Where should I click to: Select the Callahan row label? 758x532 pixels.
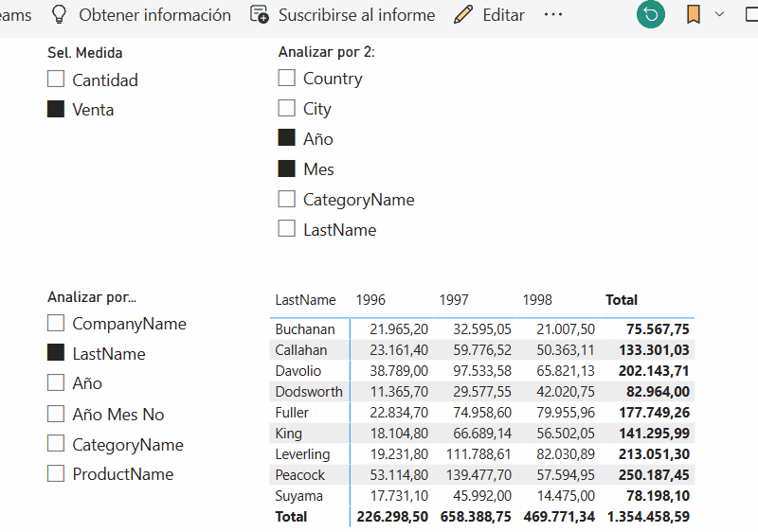click(301, 350)
